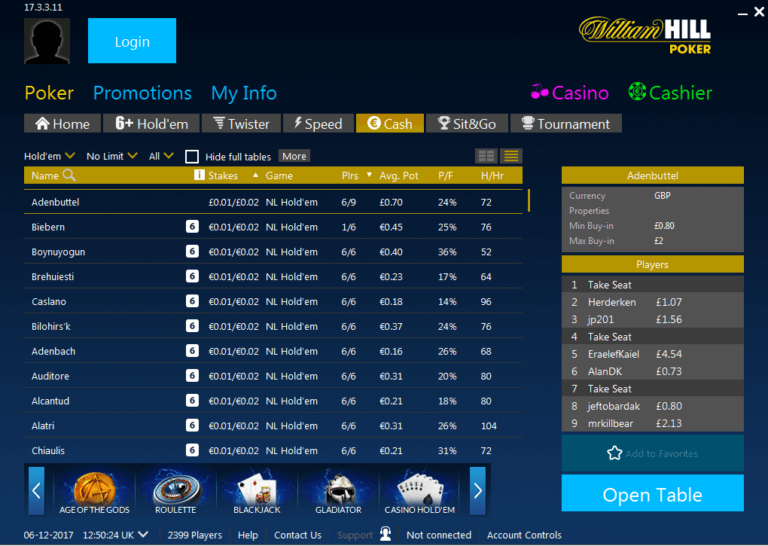Click the 6-max badge on Biebern row
This screenshot has width=768, height=546.
tap(192, 226)
